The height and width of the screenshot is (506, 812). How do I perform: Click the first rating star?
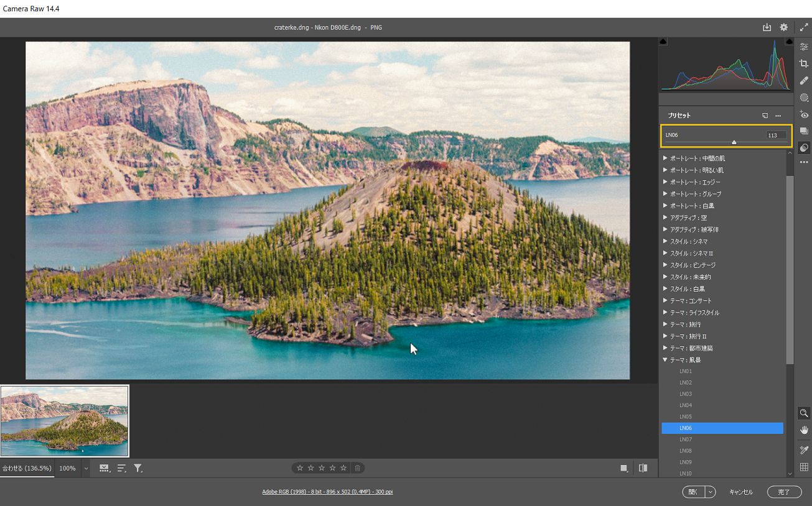(300, 468)
